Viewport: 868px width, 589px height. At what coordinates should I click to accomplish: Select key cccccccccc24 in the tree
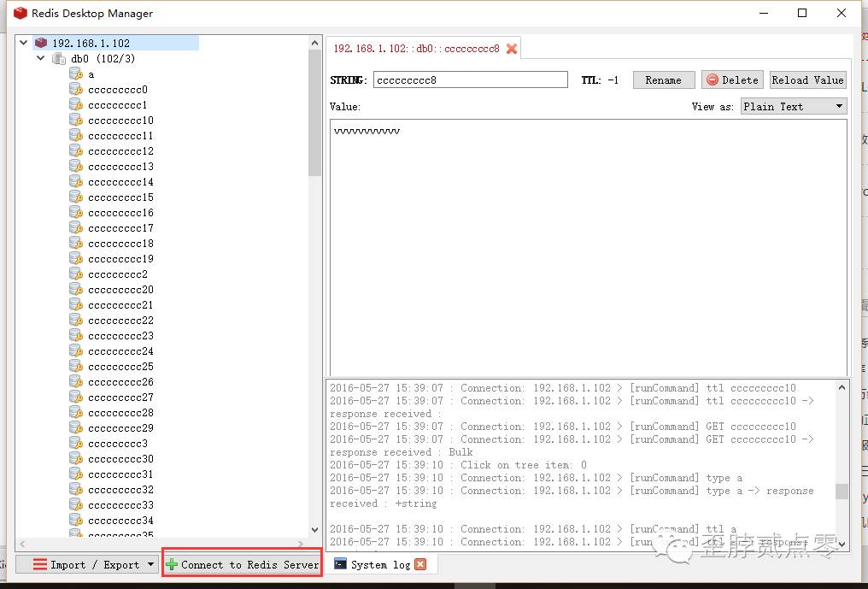pyautogui.click(x=120, y=350)
